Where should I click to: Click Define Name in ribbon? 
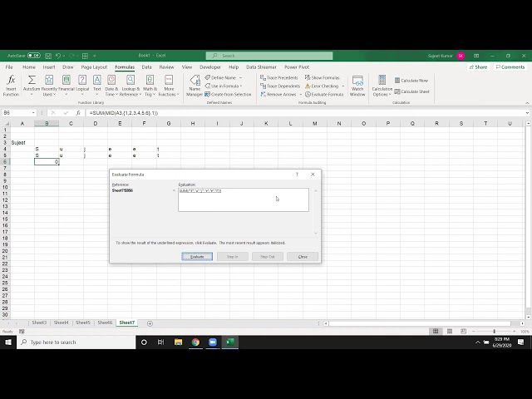coord(220,77)
